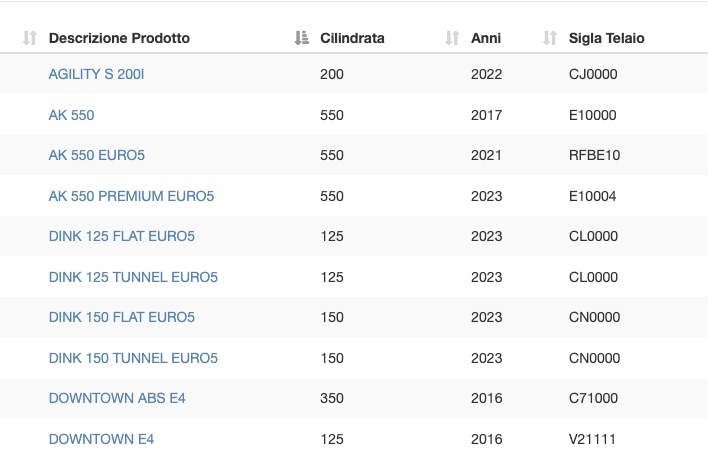Select frame code E10000

pyautogui.click(x=592, y=115)
